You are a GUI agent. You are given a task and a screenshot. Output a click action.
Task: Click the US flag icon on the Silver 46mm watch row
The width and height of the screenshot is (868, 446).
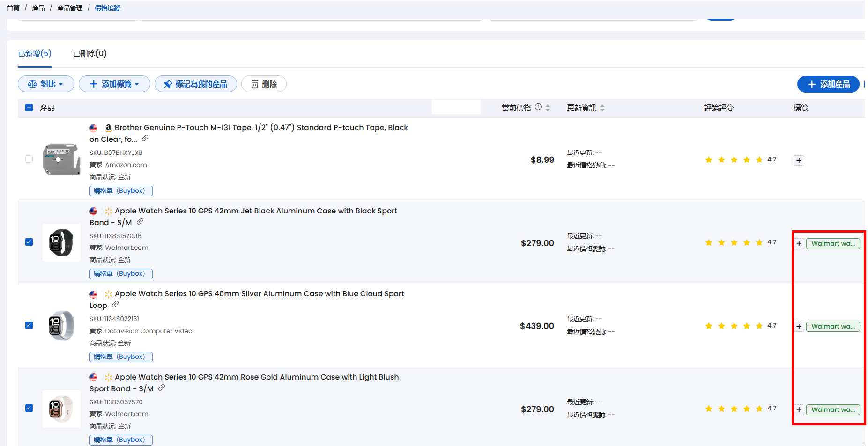(94, 294)
